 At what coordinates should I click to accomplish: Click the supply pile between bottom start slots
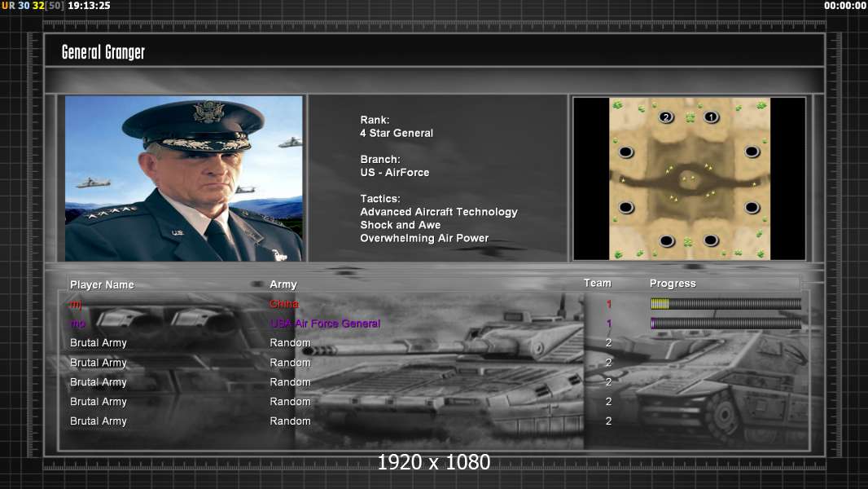pyautogui.click(x=688, y=242)
